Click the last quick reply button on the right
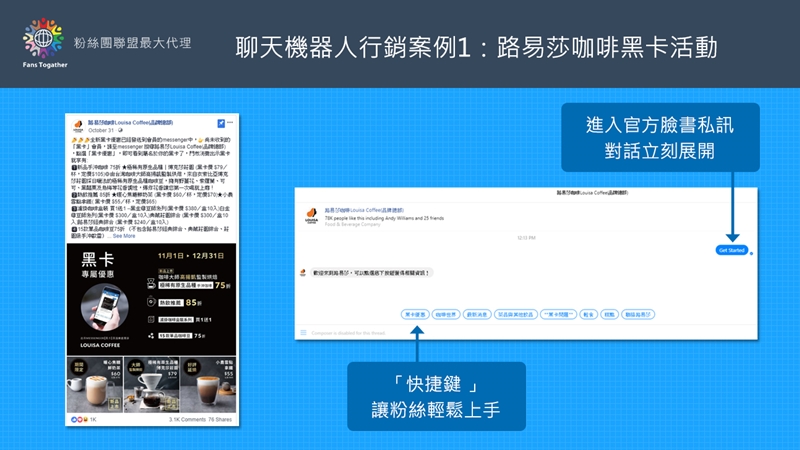The image size is (800, 450). [x=638, y=314]
